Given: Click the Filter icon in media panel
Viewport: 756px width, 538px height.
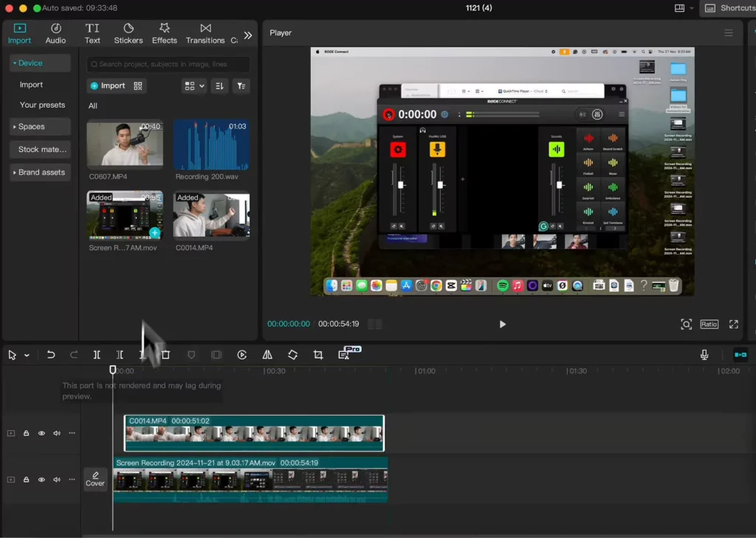Looking at the screenshot, I should 241,86.
